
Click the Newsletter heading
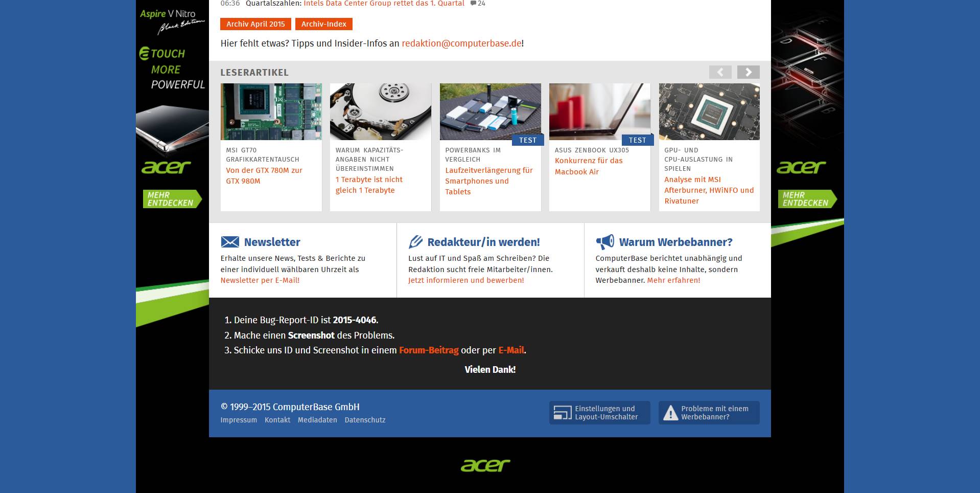pos(272,242)
